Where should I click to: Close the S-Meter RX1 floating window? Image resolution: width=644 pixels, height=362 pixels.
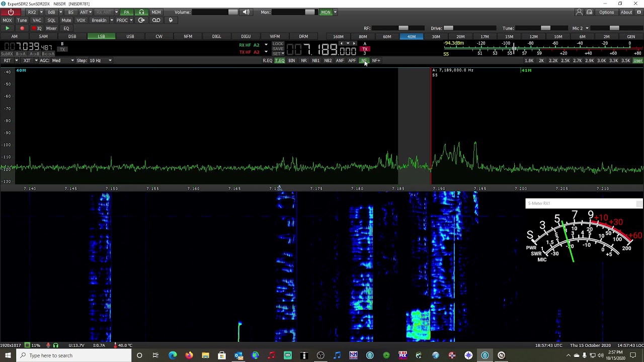pos(639,203)
